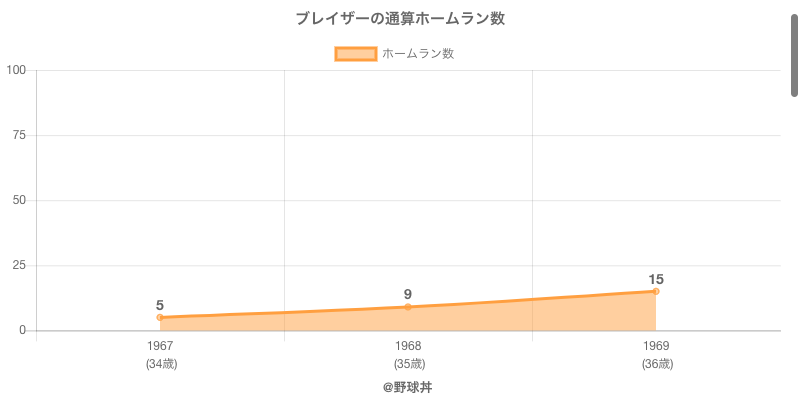800x400 pixels.
Task: Click the (36歳) age label
Action: [656, 364]
